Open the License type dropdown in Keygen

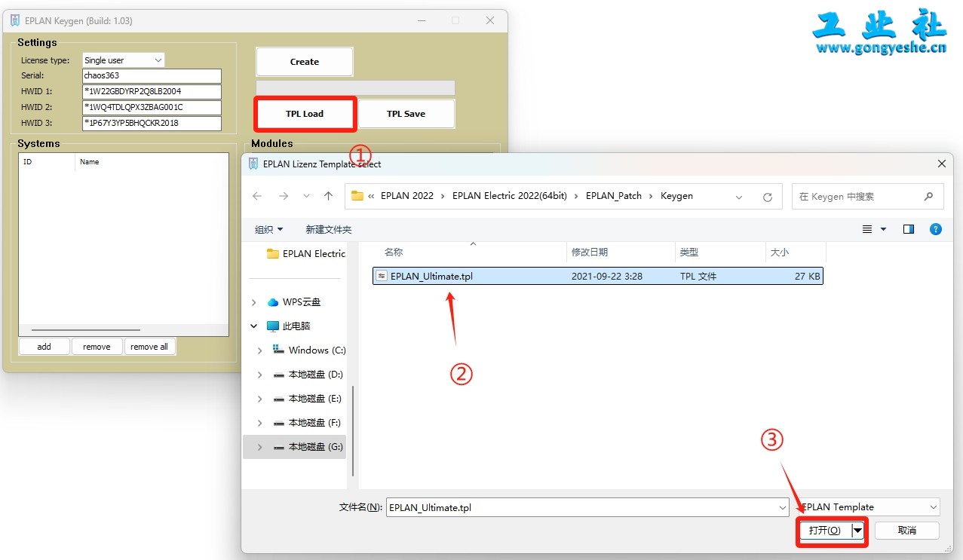point(123,60)
